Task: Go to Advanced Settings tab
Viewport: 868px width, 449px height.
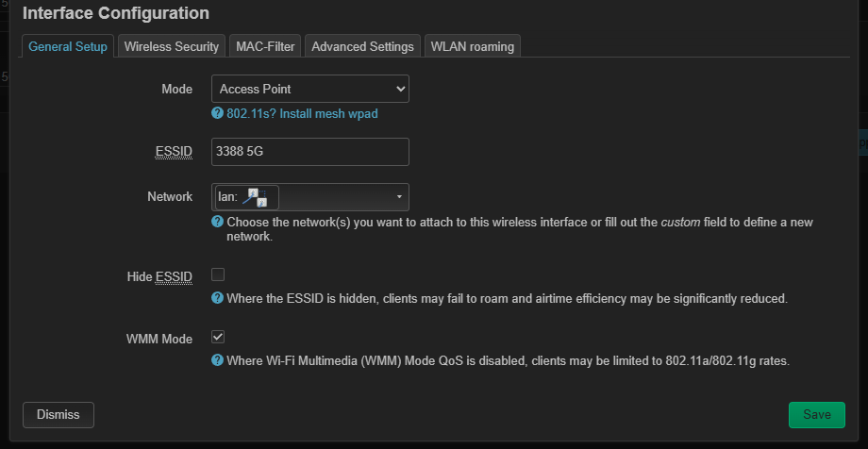Action: coord(362,46)
